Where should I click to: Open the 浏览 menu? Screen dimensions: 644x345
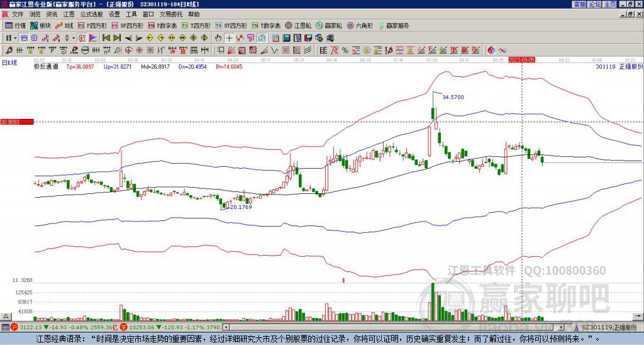(x=35, y=14)
